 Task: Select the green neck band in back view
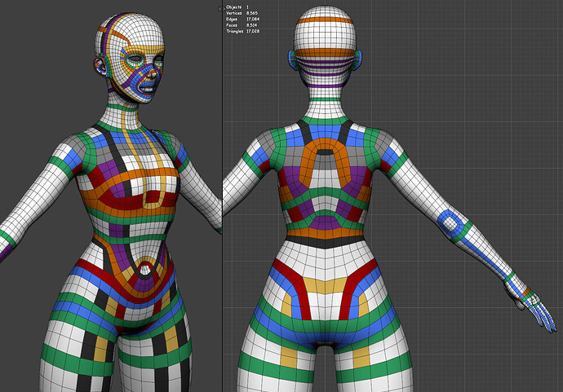[325, 99]
